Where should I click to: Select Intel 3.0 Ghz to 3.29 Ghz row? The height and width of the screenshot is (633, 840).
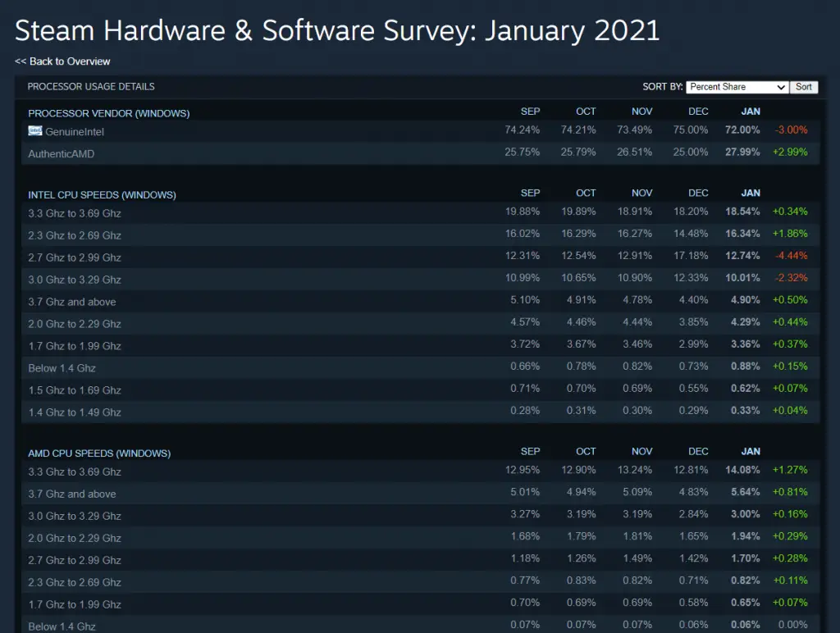pyautogui.click(x=421, y=279)
